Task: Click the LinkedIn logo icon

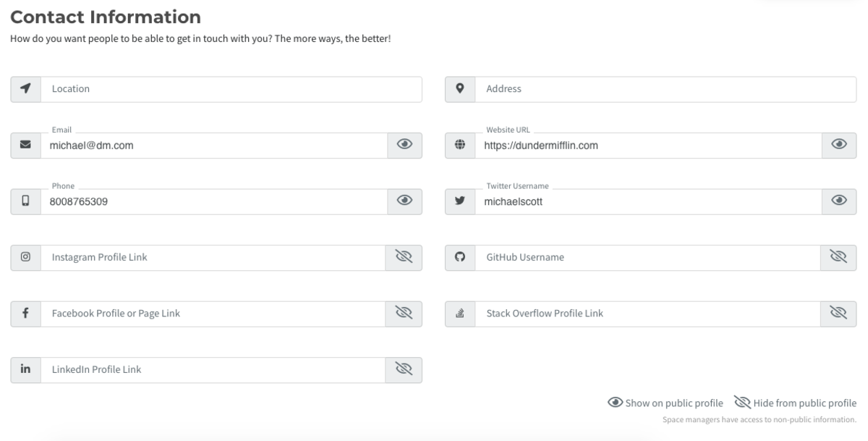Action: (25, 369)
